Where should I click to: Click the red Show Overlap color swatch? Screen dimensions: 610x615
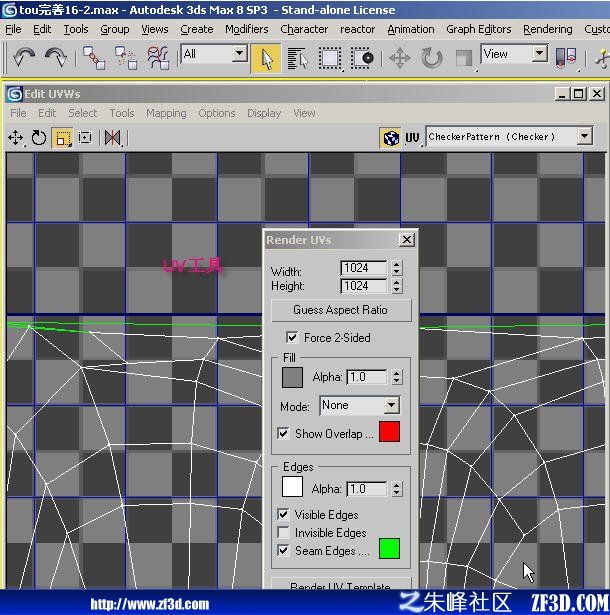point(390,431)
